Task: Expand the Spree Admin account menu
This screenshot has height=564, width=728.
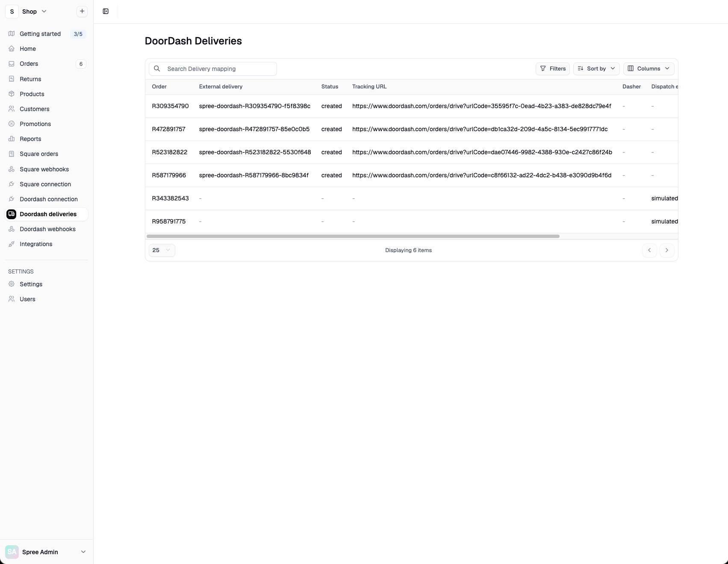Action: click(x=46, y=552)
